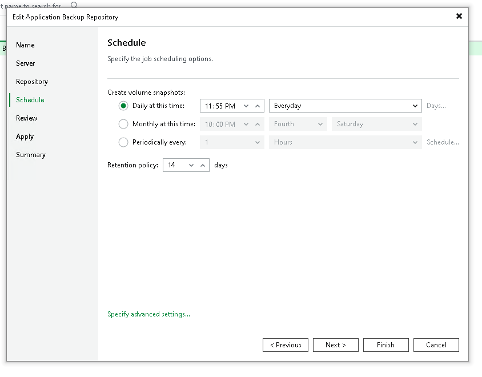Proceed with the Next button

pos(336,345)
